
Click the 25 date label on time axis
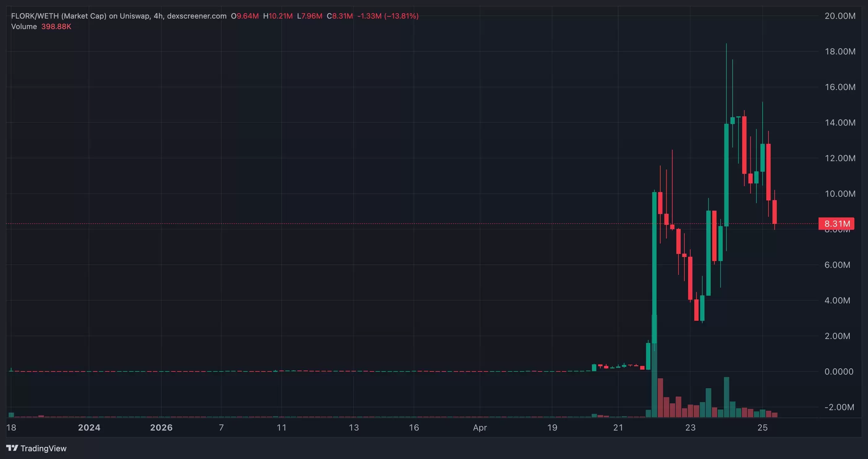763,428
